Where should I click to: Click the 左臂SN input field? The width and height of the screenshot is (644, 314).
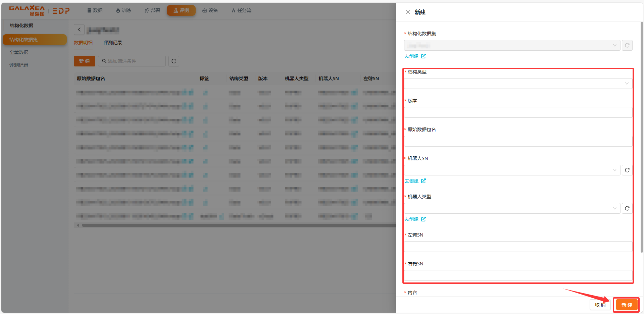pyautogui.click(x=518, y=247)
